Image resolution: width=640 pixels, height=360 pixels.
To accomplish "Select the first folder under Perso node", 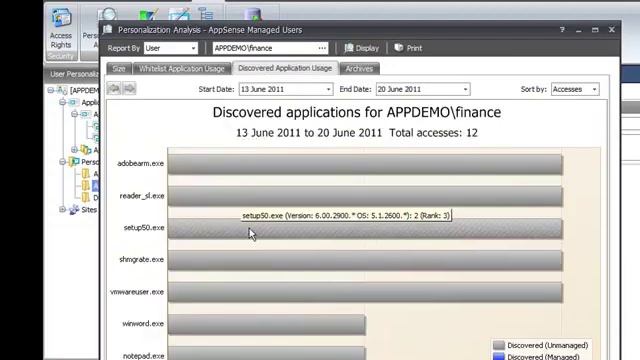I will click(85, 174).
